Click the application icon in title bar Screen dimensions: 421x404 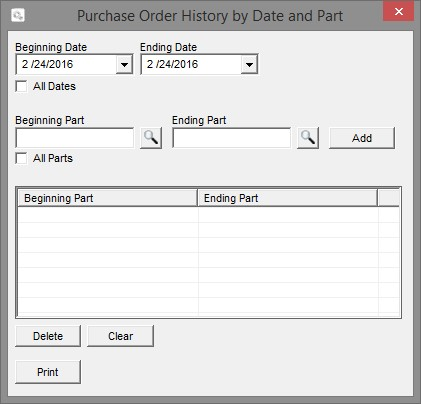pos(18,15)
